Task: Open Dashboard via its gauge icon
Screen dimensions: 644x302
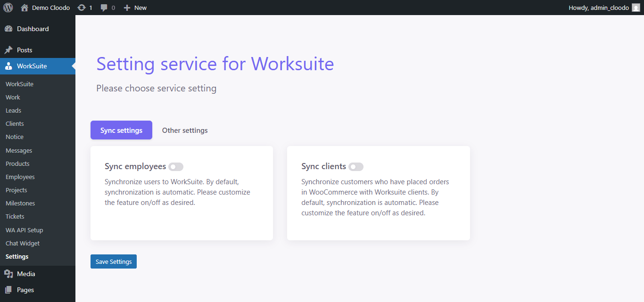Action: point(8,29)
